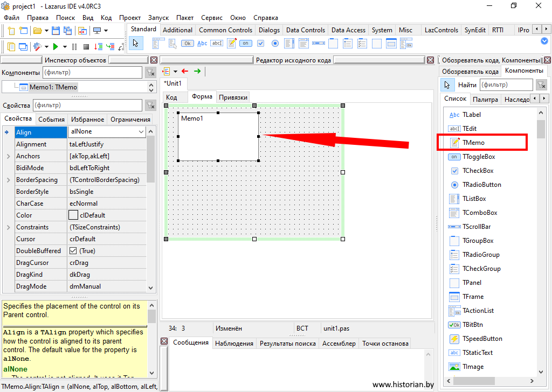Select the selection pointer tool in palette
Viewport: 552px width, 392px height.
[136, 43]
